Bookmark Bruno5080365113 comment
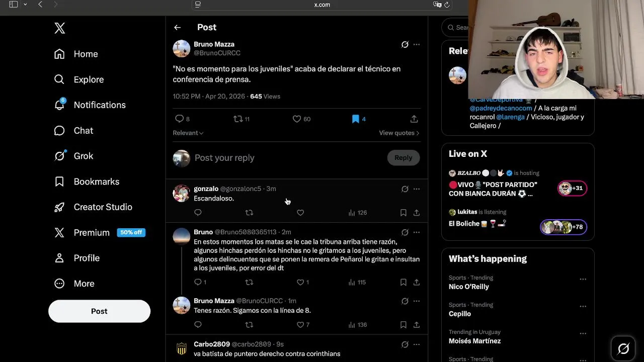 [x=403, y=282]
